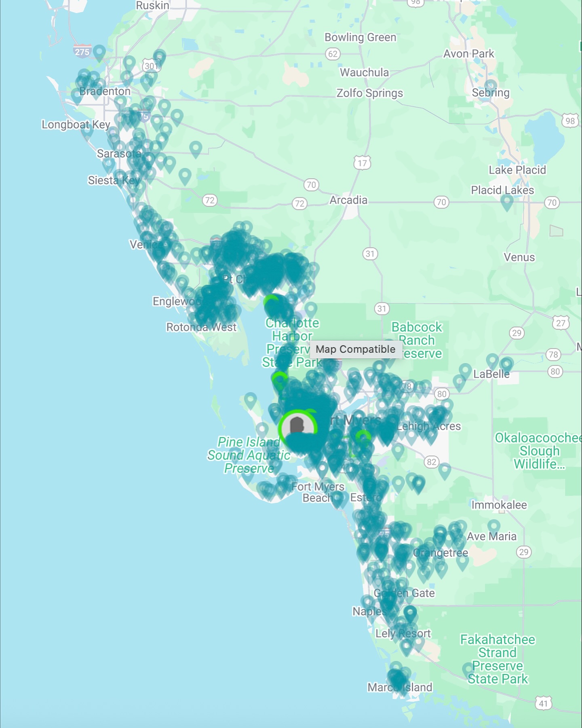Click the Arcadia city label
This screenshot has width=582, height=728.
pos(348,200)
